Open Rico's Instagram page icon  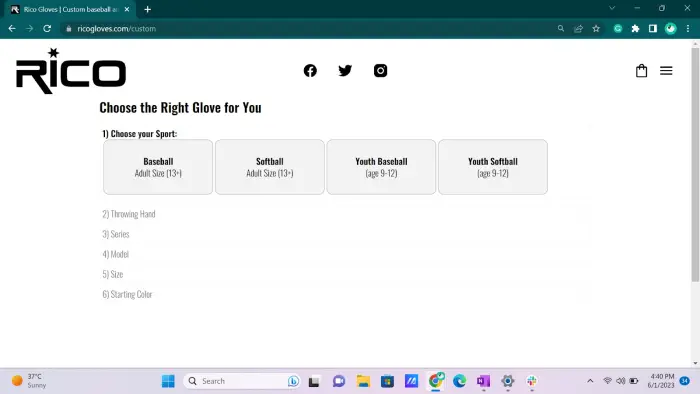380,71
